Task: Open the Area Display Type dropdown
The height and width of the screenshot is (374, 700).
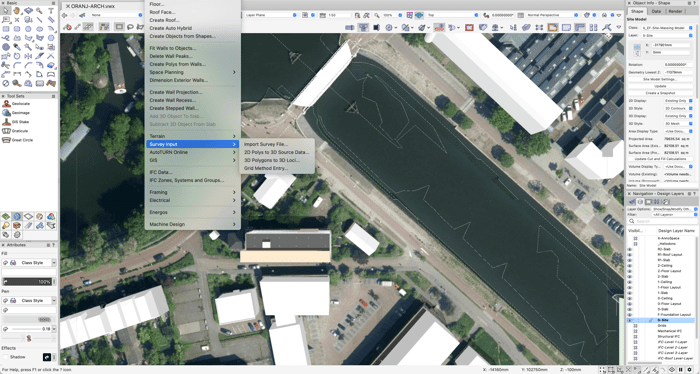Action: tap(678, 131)
